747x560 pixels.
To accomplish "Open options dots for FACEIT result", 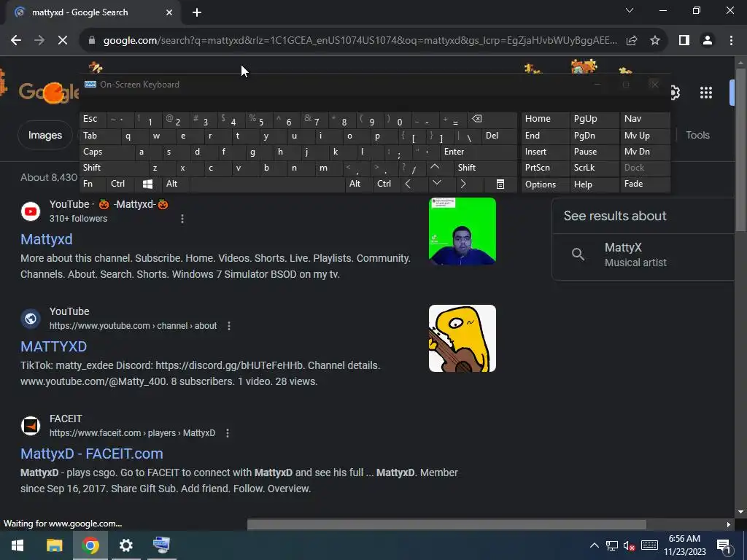I will tap(228, 433).
